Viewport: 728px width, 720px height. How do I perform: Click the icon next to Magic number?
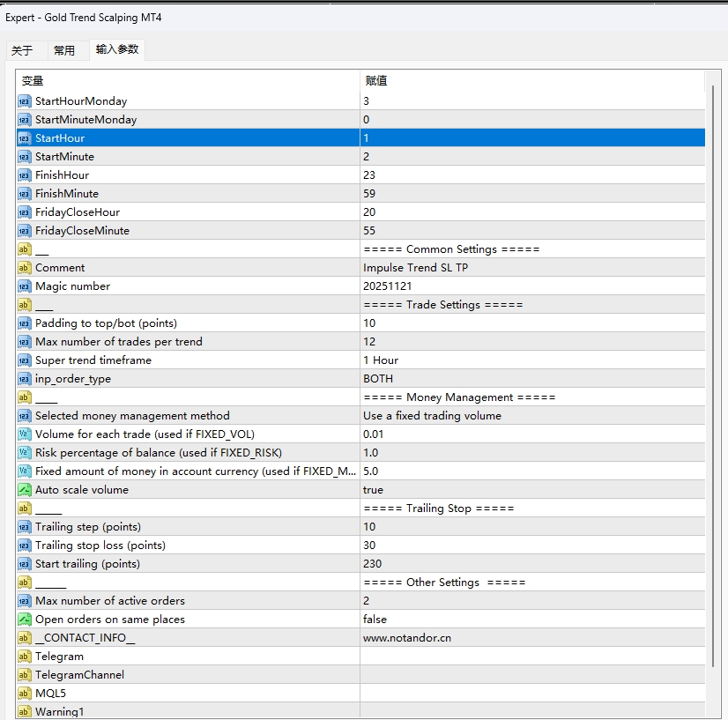pyautogui.click(x=24, y=286)
